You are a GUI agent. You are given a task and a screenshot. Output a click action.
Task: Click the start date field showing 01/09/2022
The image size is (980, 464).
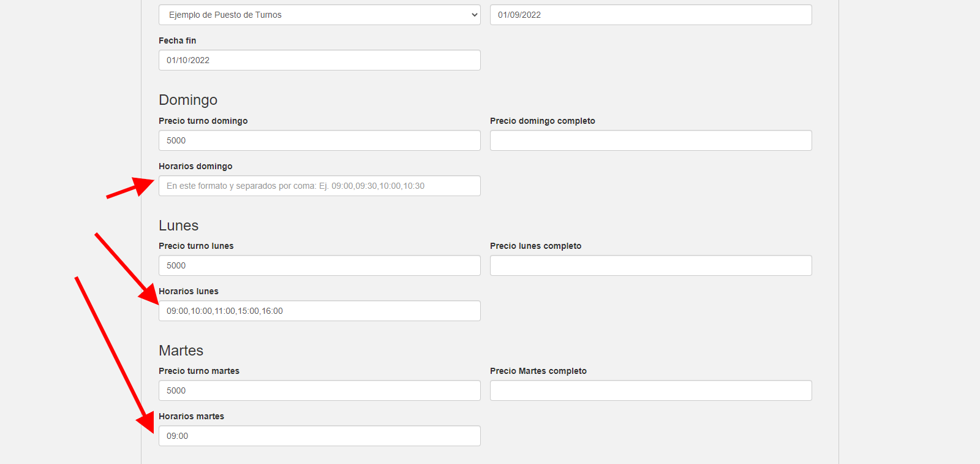[x=650, y=15]
